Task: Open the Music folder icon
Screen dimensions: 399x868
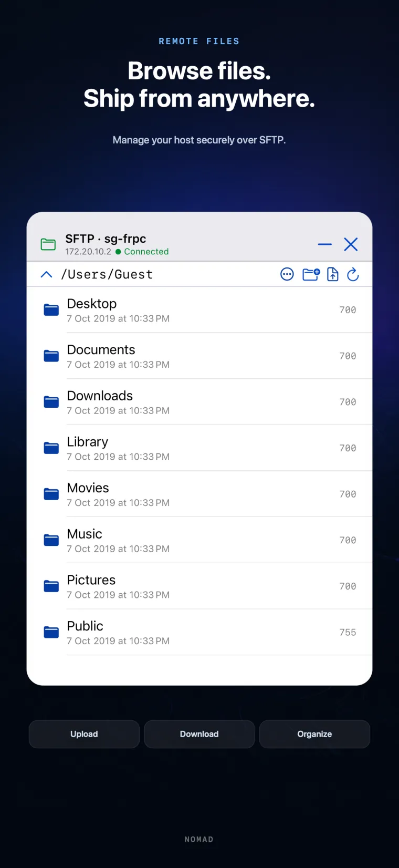Action: tap(51, 540)
